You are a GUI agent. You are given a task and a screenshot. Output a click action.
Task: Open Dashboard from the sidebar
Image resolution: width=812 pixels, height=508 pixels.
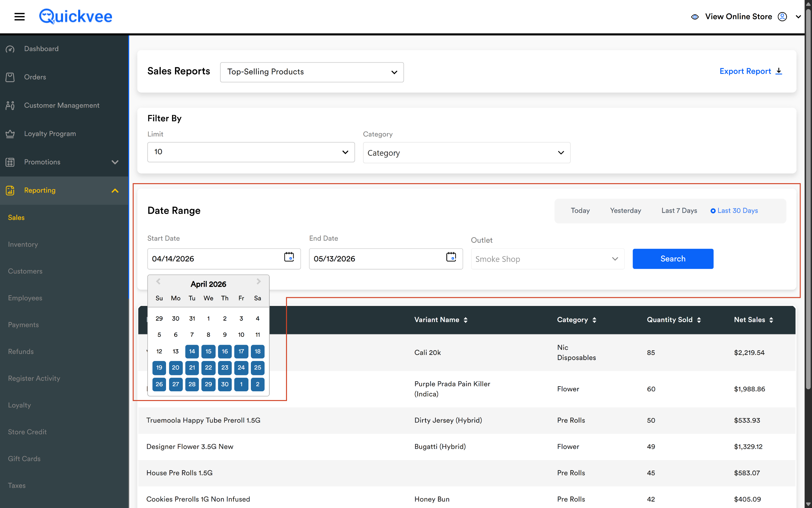[x=64, y=49]
